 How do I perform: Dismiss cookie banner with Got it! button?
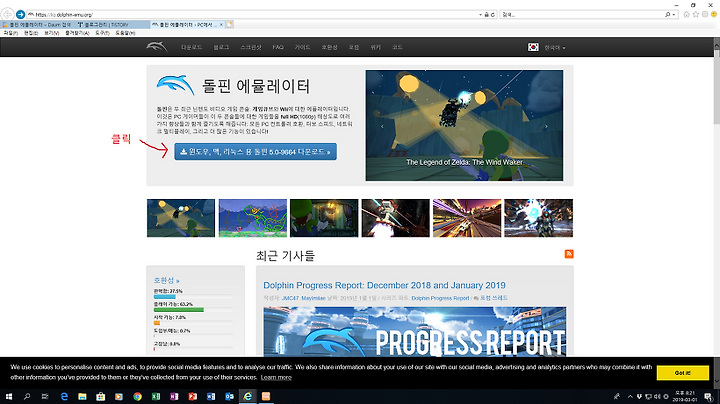pos(682,373)
